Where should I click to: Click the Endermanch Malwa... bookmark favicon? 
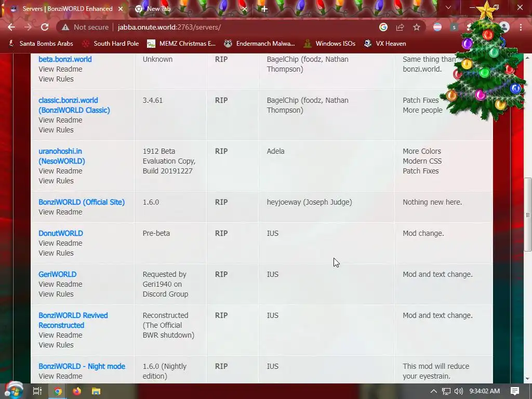point(228,44)
